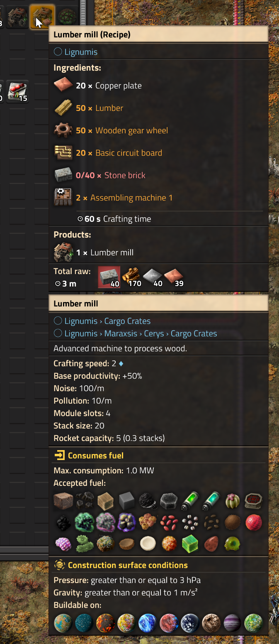Click the Copper plate ingredient icon

(x=63, y=86)
